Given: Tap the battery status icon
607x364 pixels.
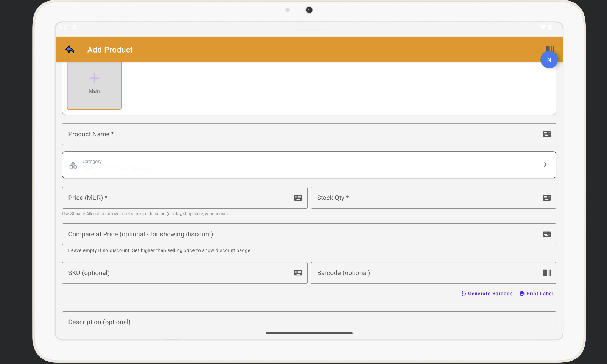Looking at the screenshot, I should pyautogui.click(x=550, y=27).
